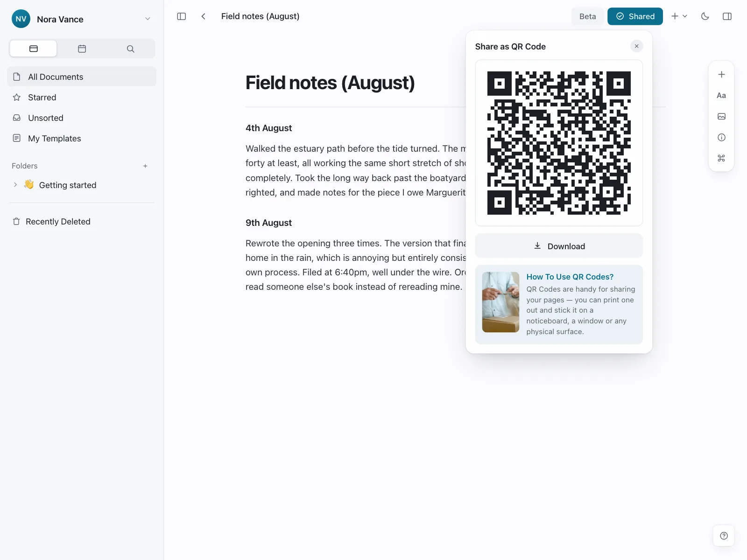
Task: Click the breadcrumb title Field notes (August)
Action: coord(260,16)
